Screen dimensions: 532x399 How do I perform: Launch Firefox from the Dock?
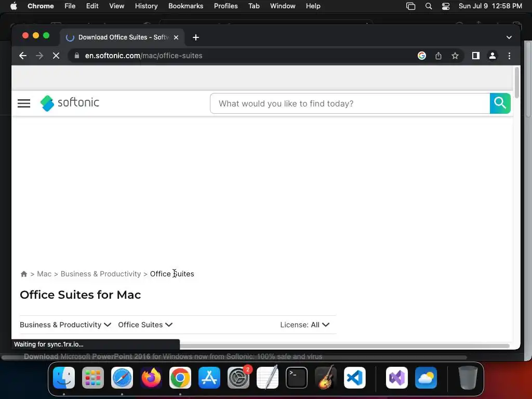click(x=151, y=378)
